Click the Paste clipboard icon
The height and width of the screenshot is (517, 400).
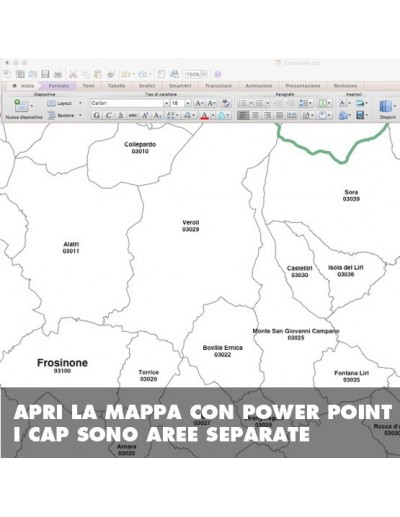click(98, 74)
